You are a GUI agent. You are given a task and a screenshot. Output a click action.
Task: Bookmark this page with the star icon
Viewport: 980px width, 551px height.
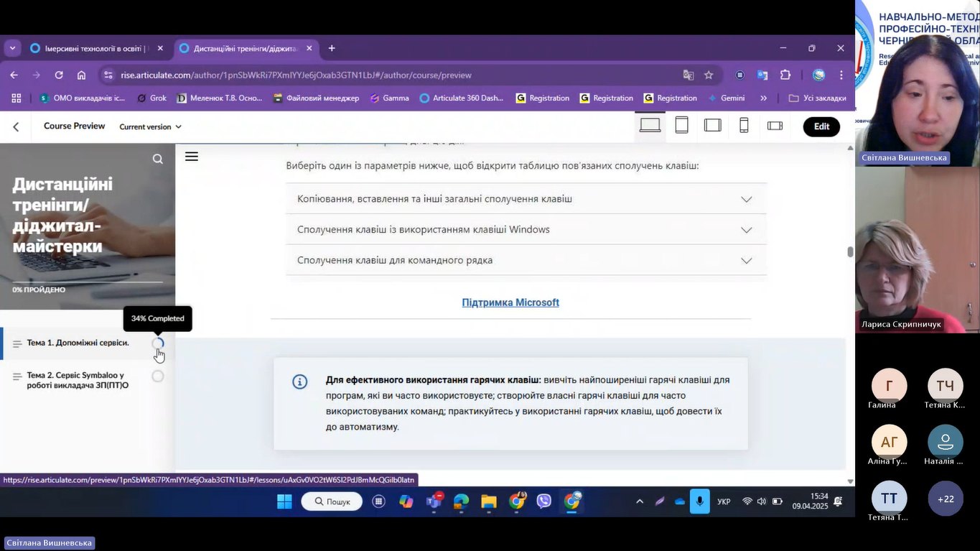pyautogui.click(x=709, y=75)
